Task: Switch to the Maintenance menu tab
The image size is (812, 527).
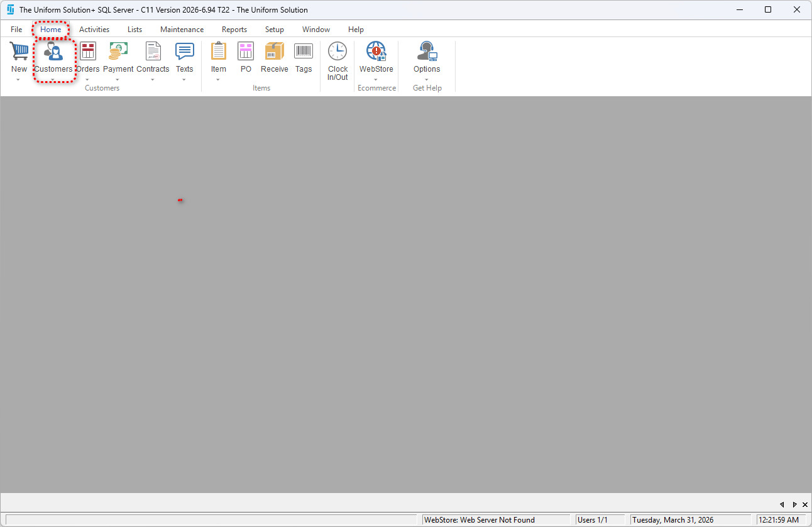Action: point(182,30)
